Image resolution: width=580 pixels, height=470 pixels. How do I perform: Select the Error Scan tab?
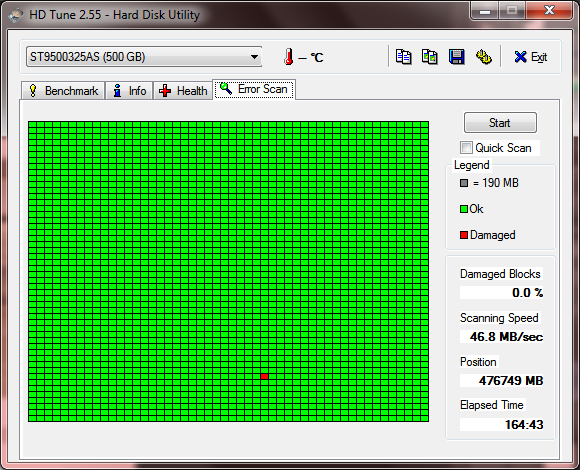click(x=254, y=89)
